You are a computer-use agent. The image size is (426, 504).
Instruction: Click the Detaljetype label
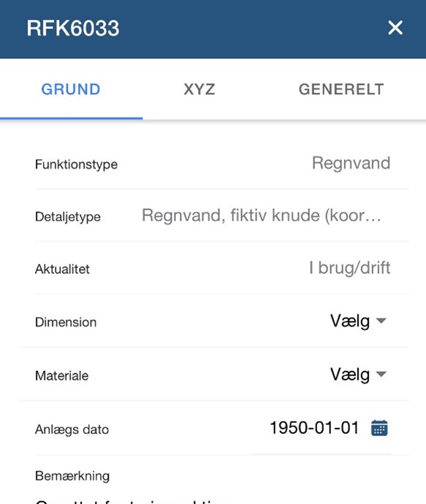click(x=68, y=217)
